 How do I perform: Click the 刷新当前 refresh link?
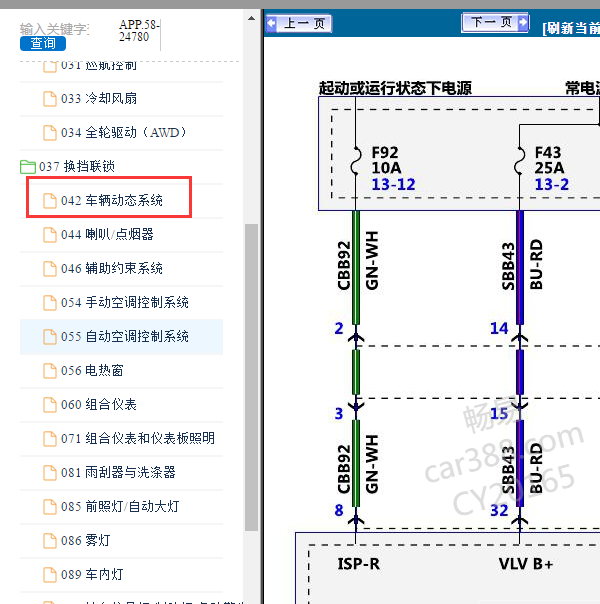(x=571, y=28)
